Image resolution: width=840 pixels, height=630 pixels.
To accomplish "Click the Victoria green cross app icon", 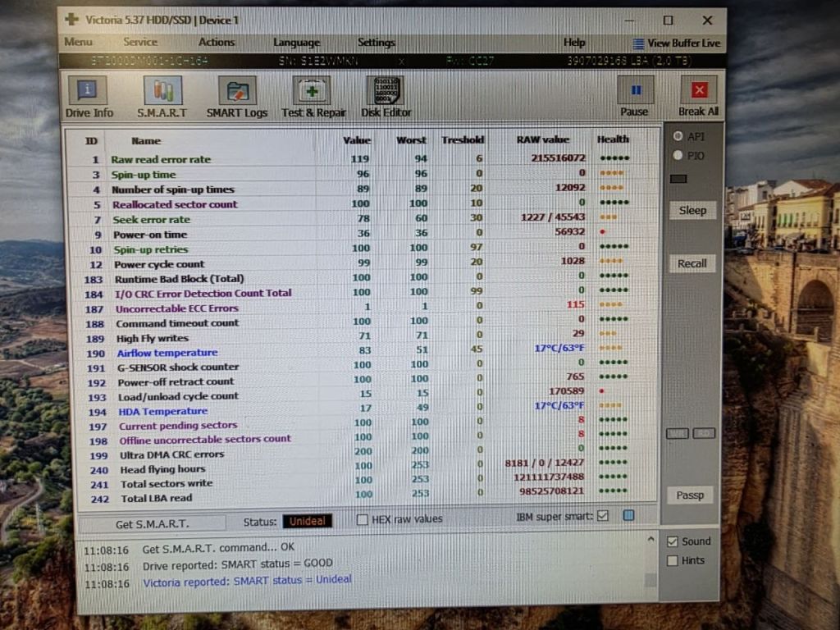I will coord(71,20).
